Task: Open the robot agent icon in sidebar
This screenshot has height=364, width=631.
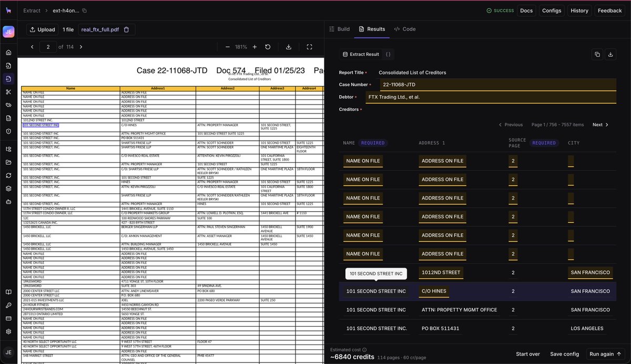Action: pyautogui.click(x=8, y=202)
